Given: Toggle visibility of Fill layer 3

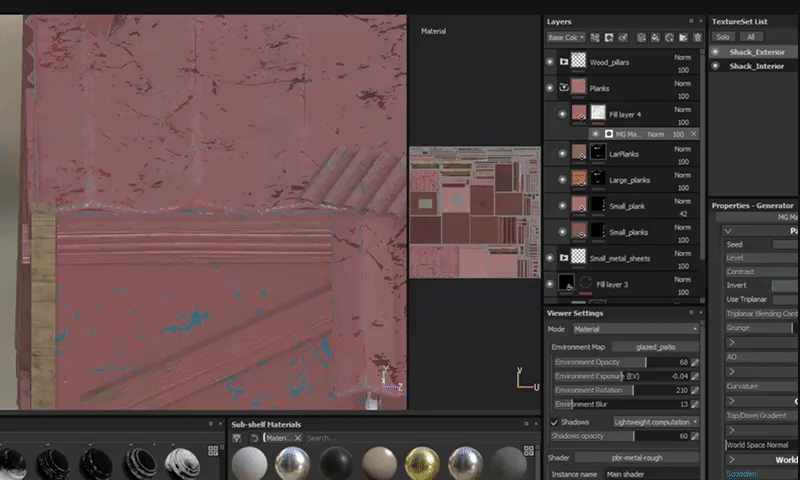Looking at the screenshot, I should (x=549, y=284).
